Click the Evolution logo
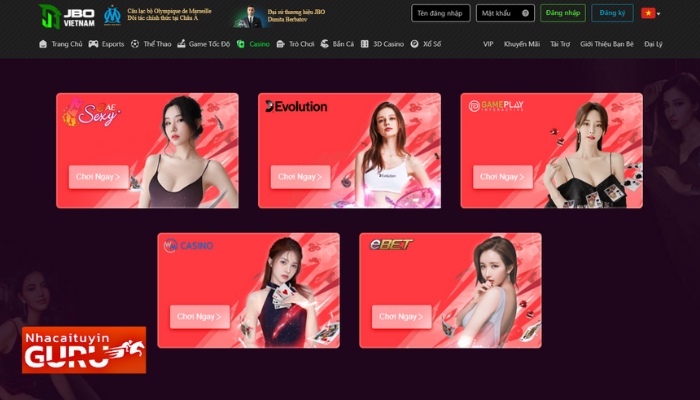Screen dimensions: 700x400 [296, 106]
